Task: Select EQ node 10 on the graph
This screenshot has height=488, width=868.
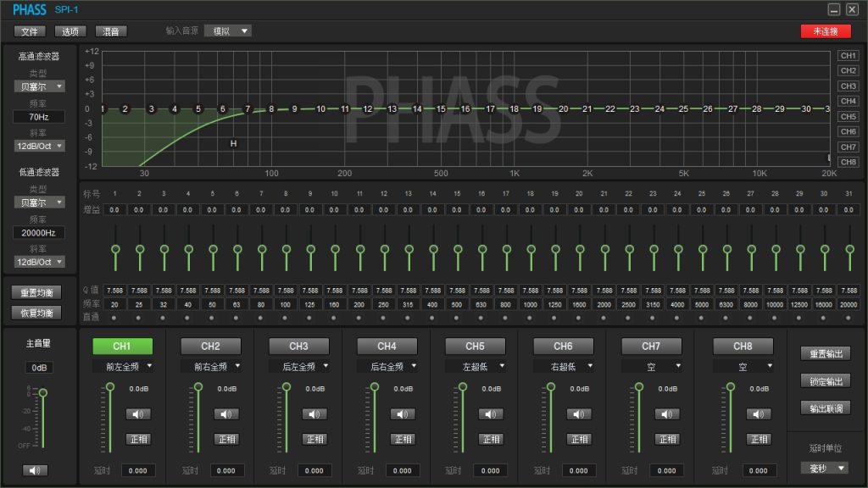Action: (x=320, y=109)
